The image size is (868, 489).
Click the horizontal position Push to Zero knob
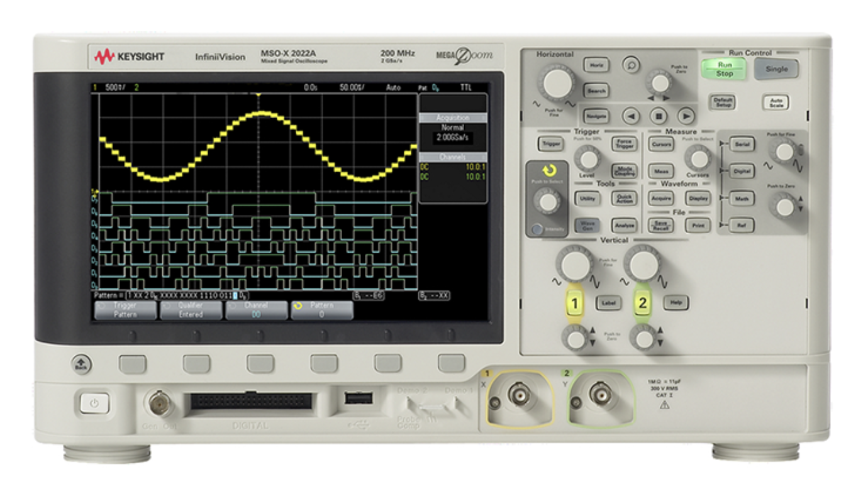660,82
